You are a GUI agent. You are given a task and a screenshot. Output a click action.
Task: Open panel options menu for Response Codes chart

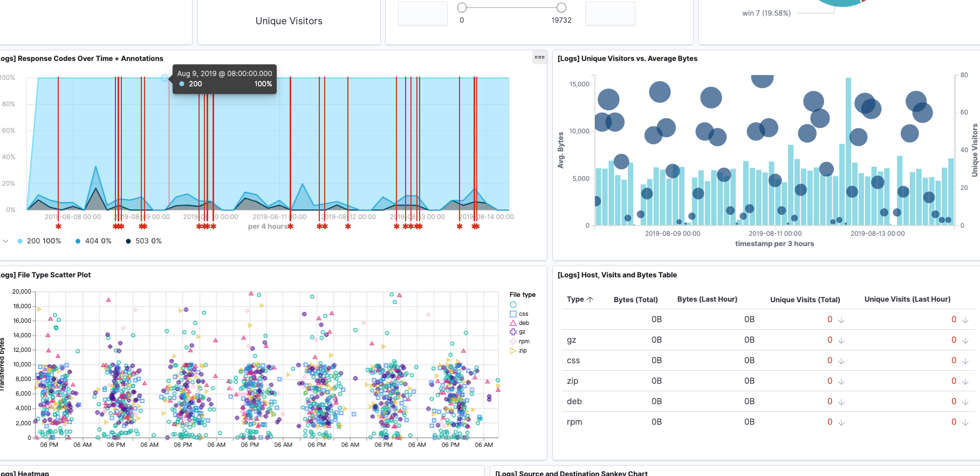click(x=539, y=57)
